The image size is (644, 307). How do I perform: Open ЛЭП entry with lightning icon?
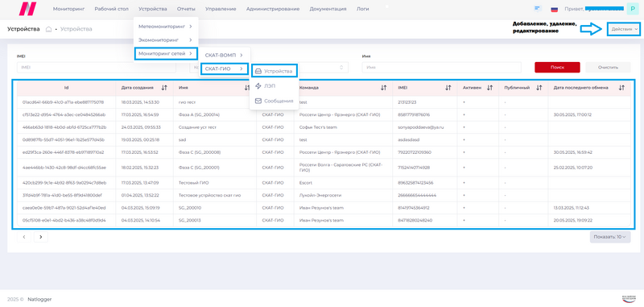pos(265,86)
